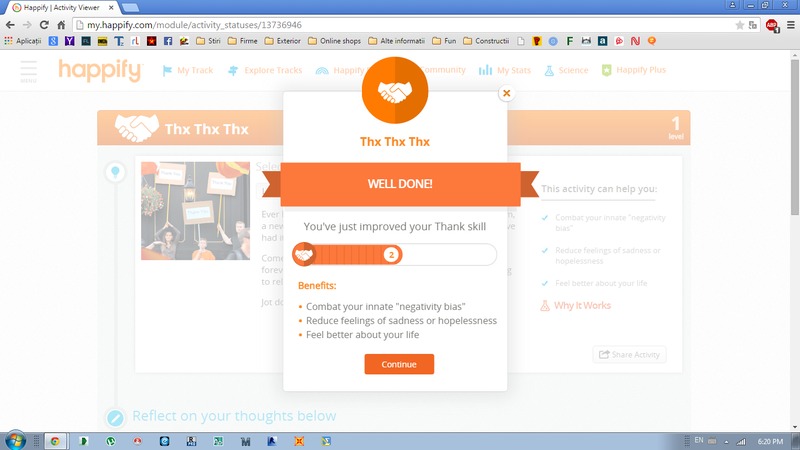The height and width of the screenshot is (450, 800).
Task: Open Explore Tracks in navigation
Action: 265,70
